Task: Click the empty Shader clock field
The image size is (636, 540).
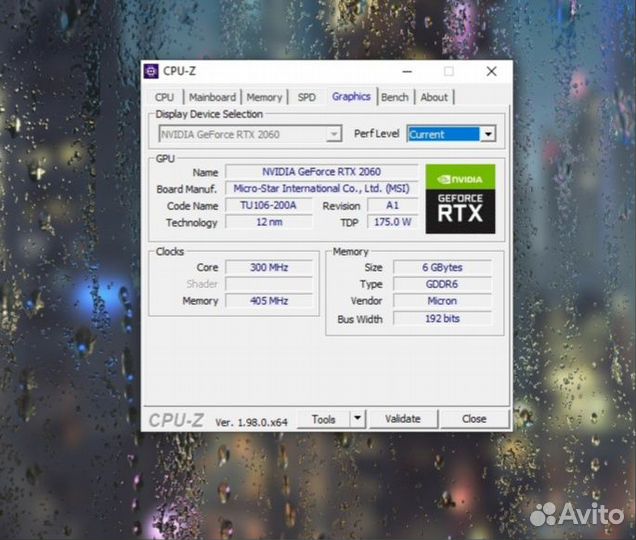Action: pyautogui.click(x=269, y=284)
